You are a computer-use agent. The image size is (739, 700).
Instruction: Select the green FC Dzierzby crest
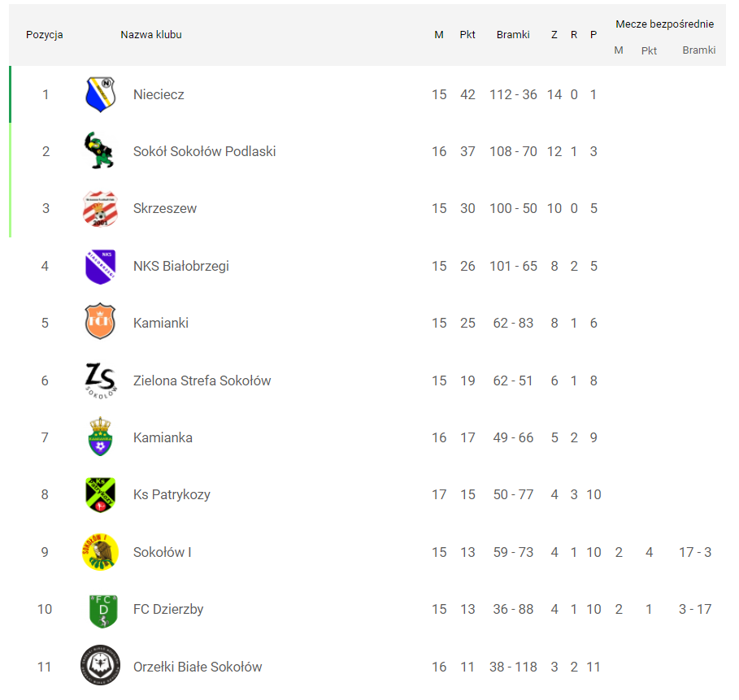(101, 610)
